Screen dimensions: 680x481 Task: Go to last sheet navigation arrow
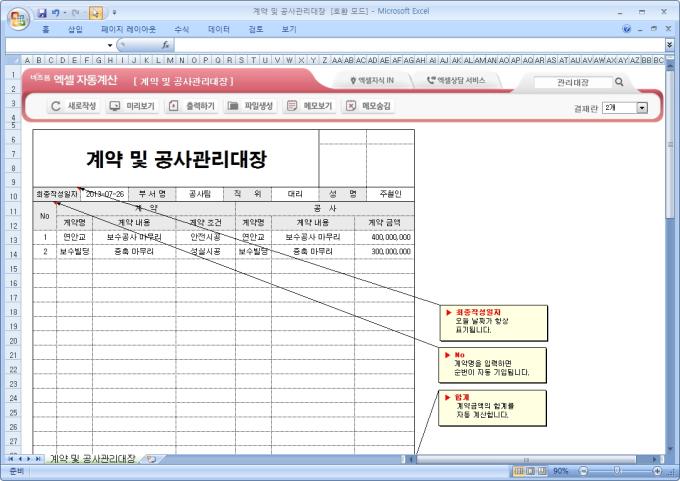(38, 459)
